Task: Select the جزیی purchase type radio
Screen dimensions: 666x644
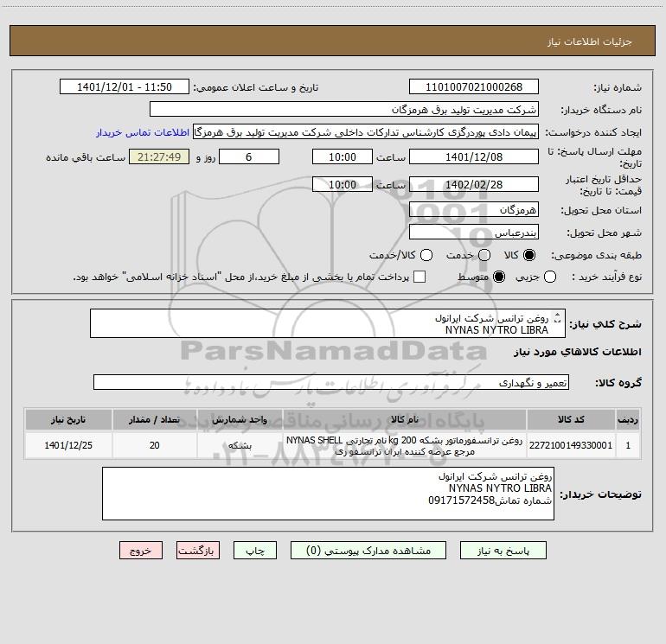Action: point(550,277)
